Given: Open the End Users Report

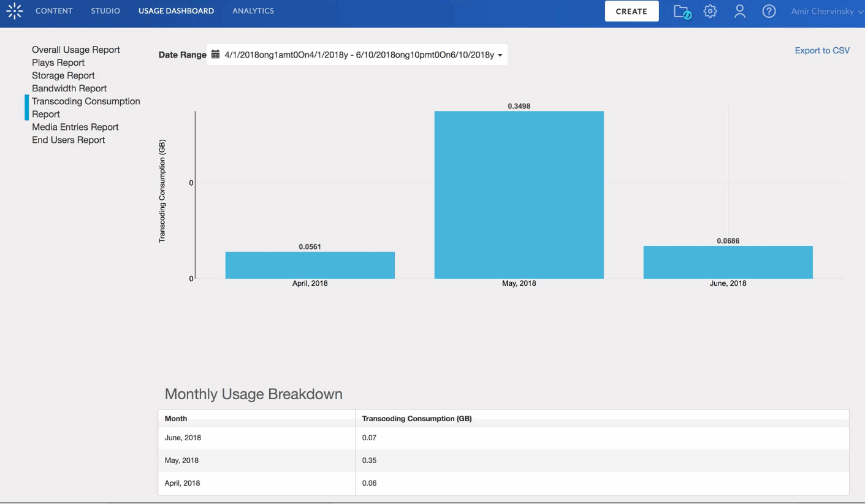Looking at the screenshot, I should pyautogui.click(x=69, y=140).
